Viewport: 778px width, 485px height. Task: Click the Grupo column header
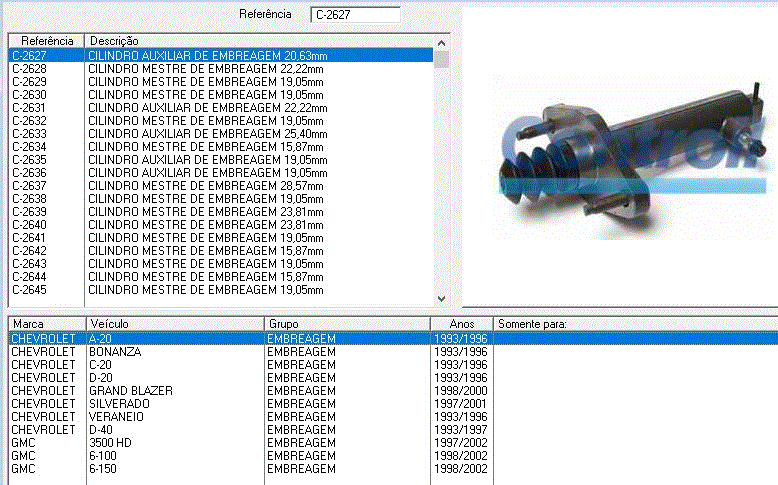(347, 324)
